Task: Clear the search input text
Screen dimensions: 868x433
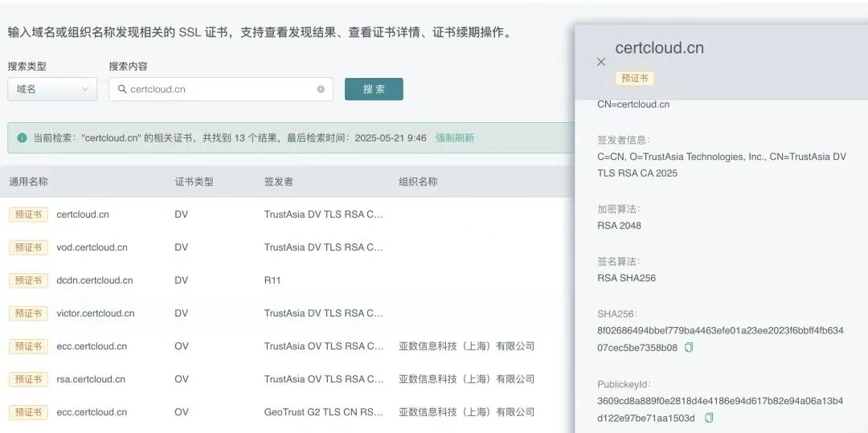Action: [x=321, y=89]
